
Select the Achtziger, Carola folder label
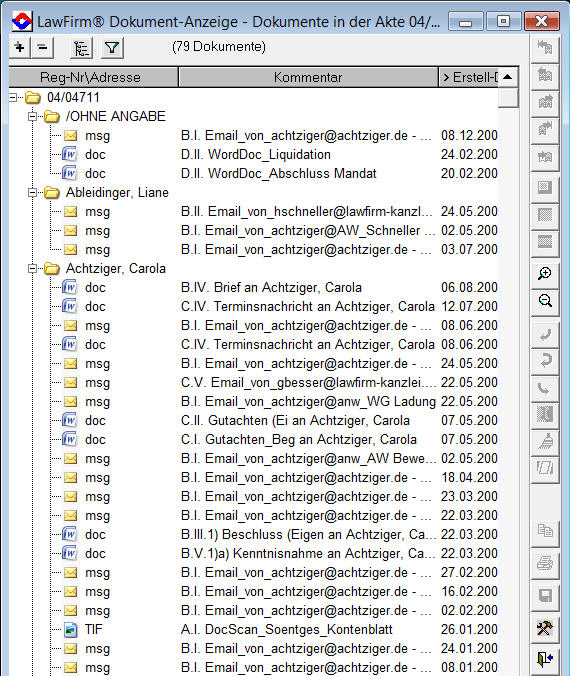point(116,269)
